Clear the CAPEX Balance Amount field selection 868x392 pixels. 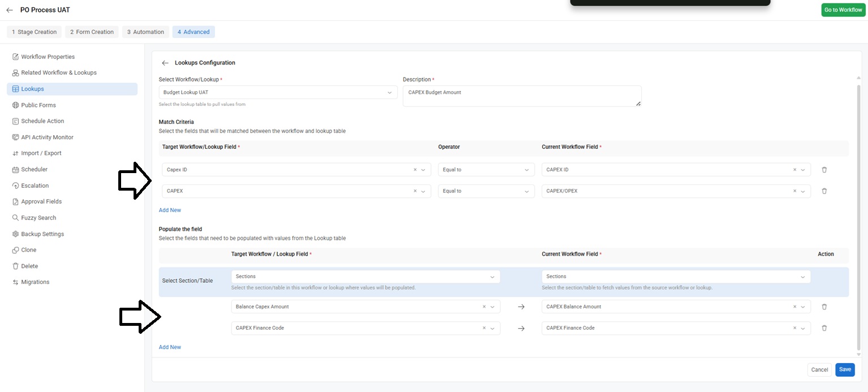pos(794,307)
